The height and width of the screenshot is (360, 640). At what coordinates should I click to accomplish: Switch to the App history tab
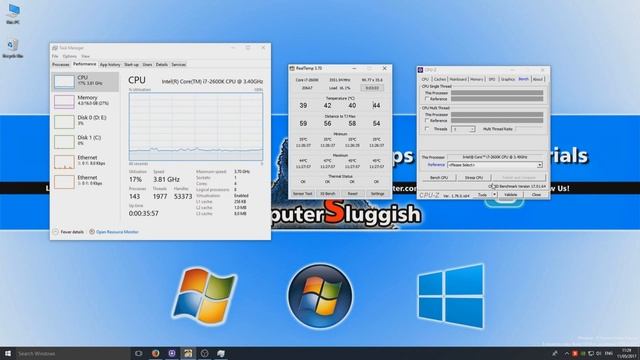click(110, 64)
